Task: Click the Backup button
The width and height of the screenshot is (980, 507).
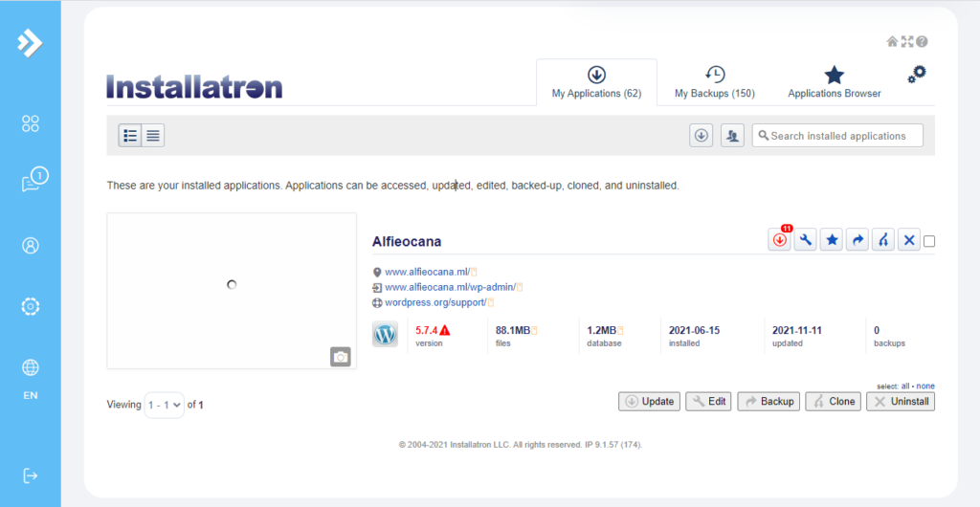Action: click(768, 402)
